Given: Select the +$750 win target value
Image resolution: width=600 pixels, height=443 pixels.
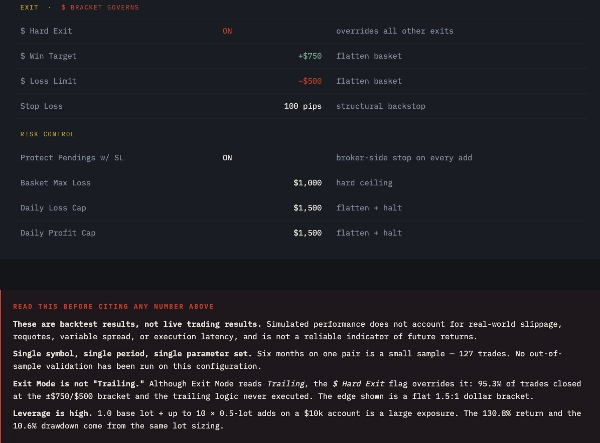Looking at the screenshot, I should [310, 56].
